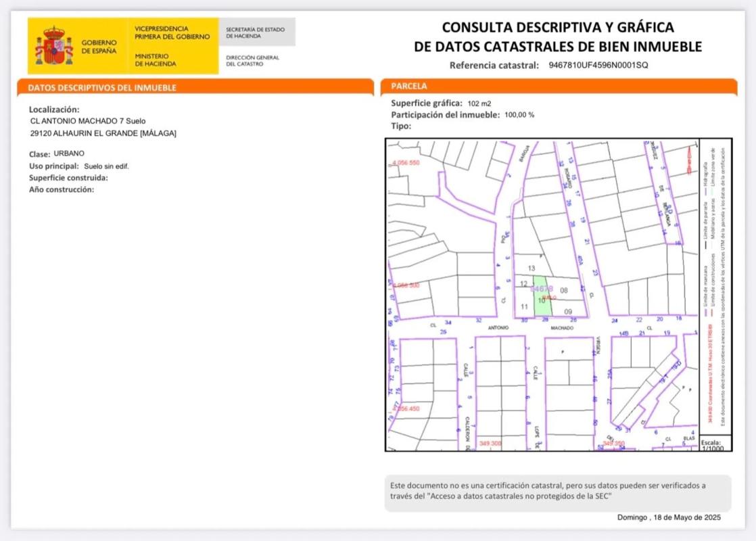Click the Spanish coat of arms emblem

pos(54,46)
